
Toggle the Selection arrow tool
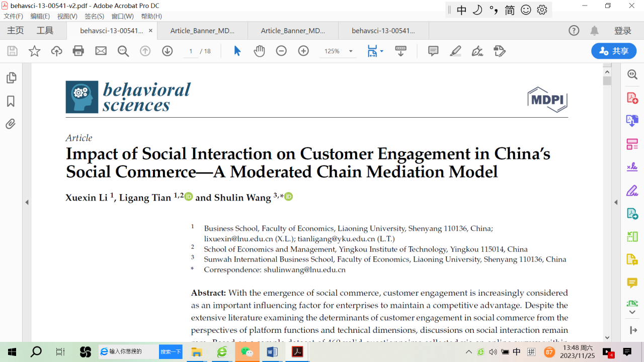tap(237, 51)
